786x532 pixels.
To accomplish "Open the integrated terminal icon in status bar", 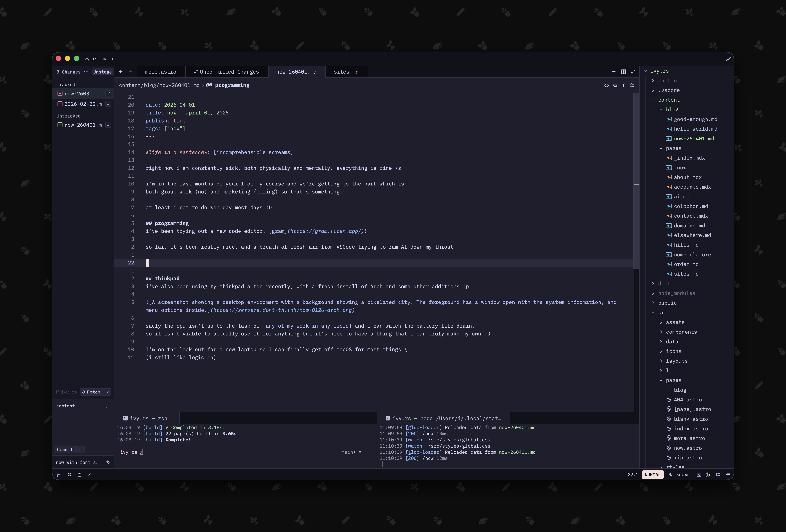I will coord(699,475).
